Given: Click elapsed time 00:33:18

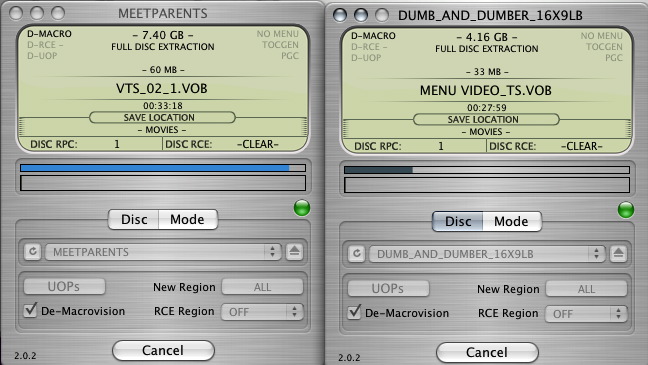Looking at the screenshot, I should 163,106.
